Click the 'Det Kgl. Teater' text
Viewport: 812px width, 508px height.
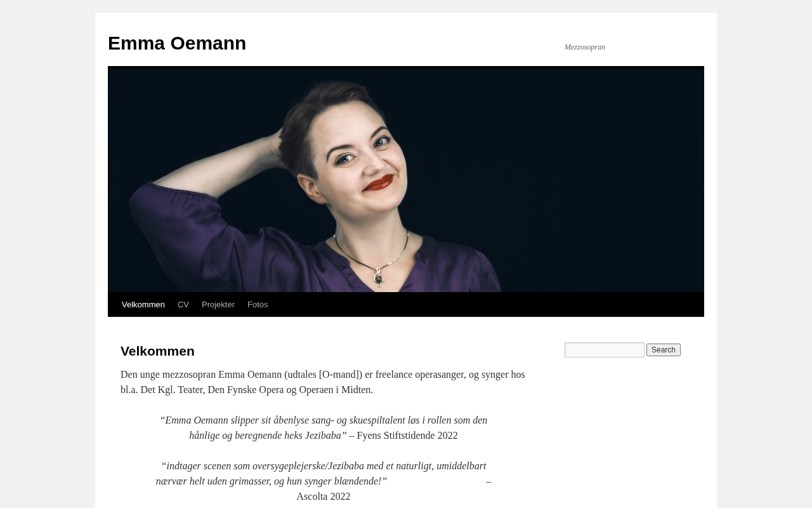(172, 390)
